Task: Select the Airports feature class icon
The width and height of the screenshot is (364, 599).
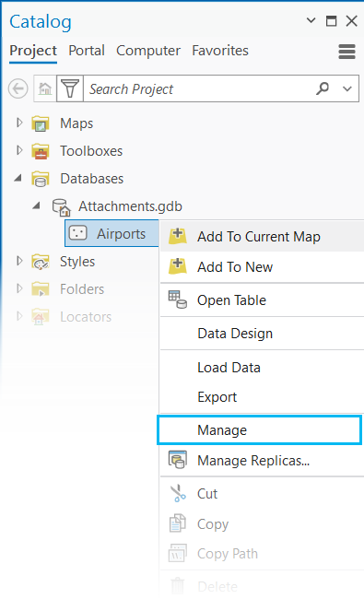Action: pos(78,233)
